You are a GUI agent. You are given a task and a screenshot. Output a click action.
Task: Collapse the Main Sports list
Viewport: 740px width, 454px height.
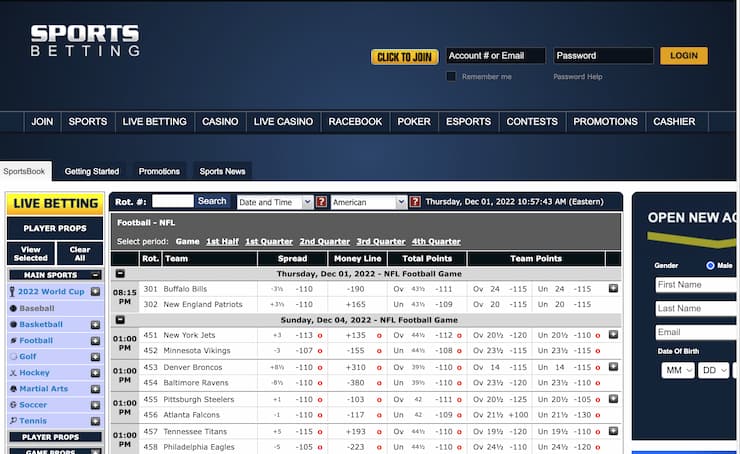(x=96, y=275)
